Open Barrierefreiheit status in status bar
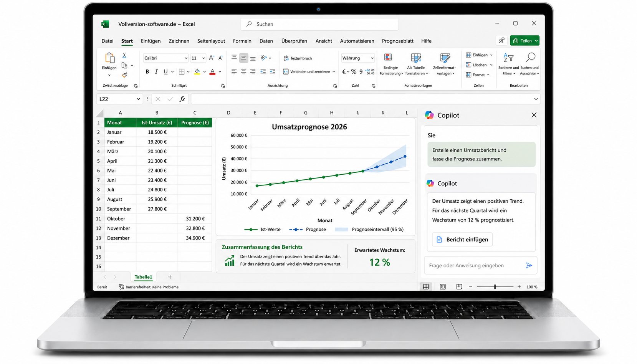This screenshot has width=637, height=364. coord(149,287)
